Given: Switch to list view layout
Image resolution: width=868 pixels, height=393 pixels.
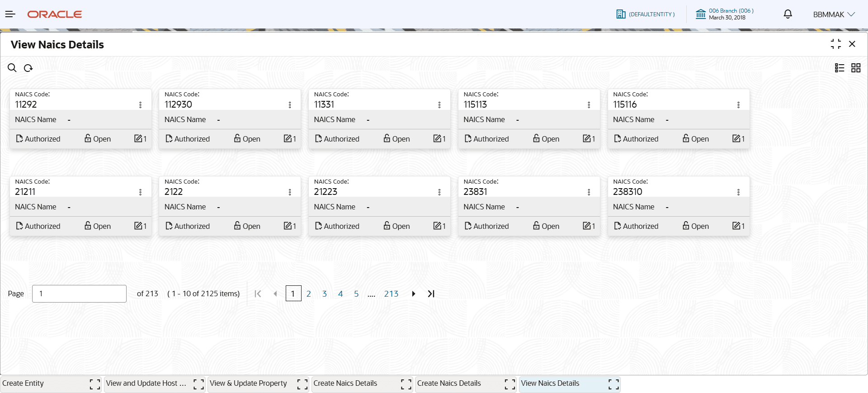Looking at the screenshot, I should [x=840, y=68].
